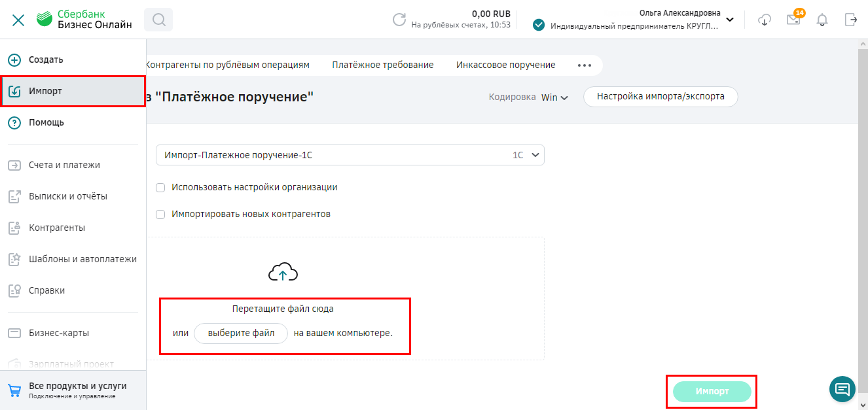Show more tabs via three dots

click(x=584, y=65)
